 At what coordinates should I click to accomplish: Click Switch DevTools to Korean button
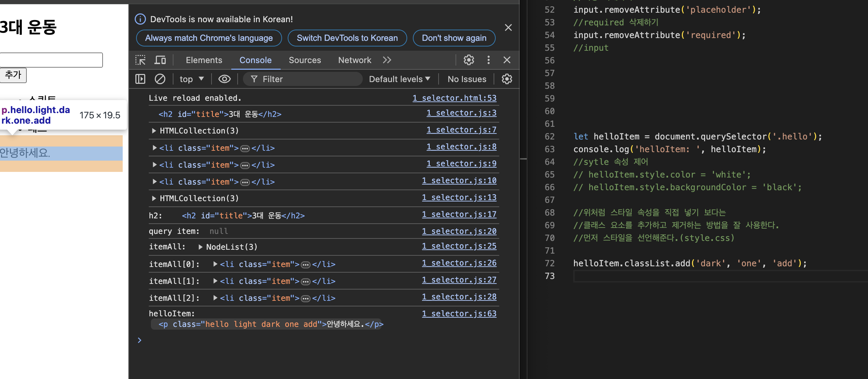(x=347, y=38)
